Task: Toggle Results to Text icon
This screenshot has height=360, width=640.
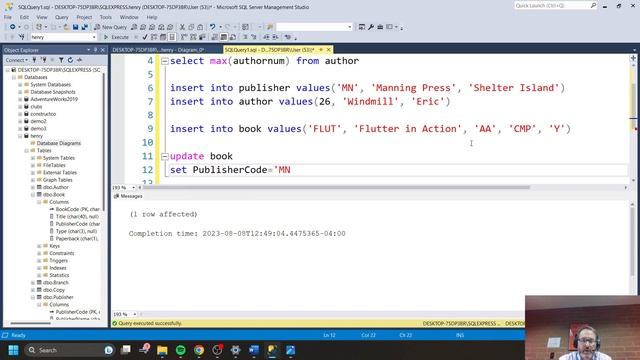Action: tap(215, 37)
